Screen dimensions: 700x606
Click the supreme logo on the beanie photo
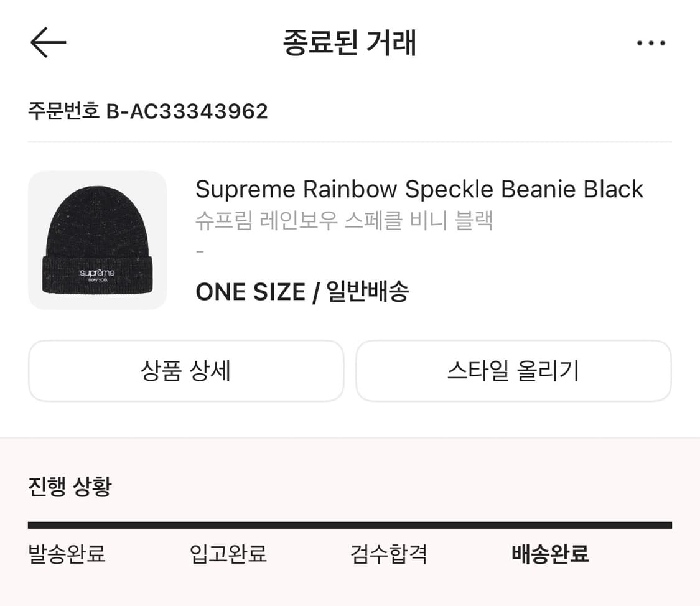tap(97, 274)
